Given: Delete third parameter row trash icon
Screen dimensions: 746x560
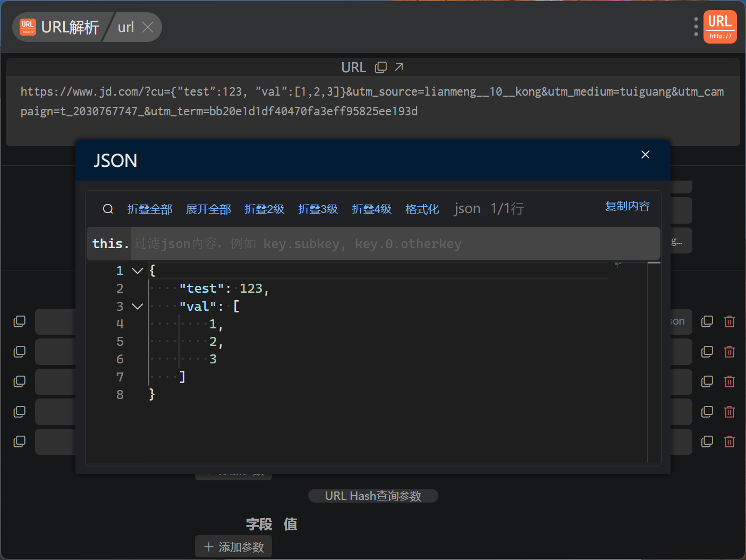Looking at the screenshot, I should 730,381.
